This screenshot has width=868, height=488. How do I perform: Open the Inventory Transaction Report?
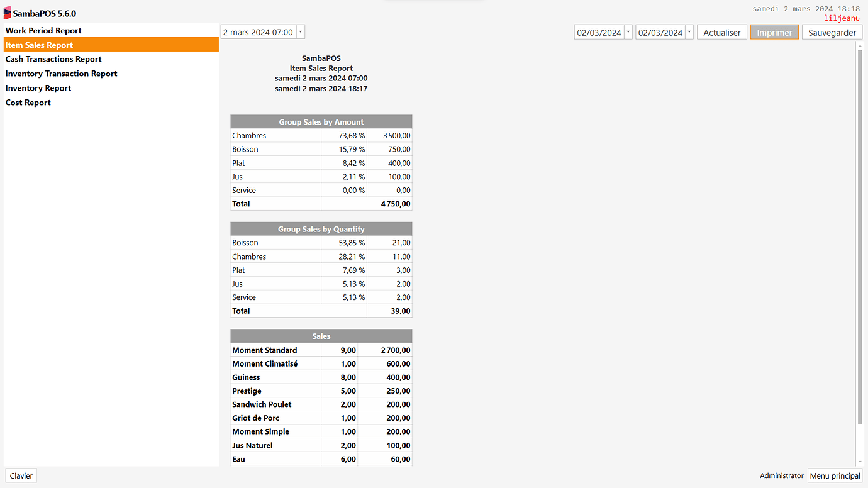60,73
